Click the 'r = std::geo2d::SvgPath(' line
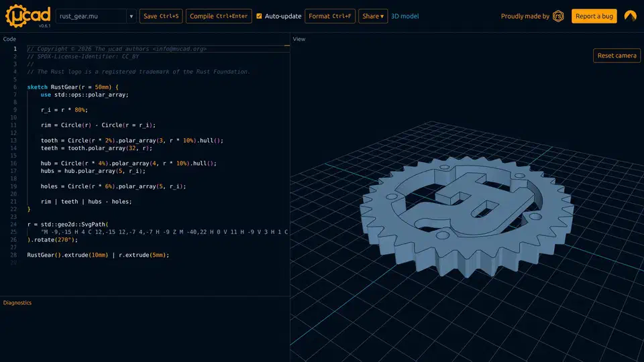Image resolution: width=644 pixels, height=362 pixels. click(68, 225)
